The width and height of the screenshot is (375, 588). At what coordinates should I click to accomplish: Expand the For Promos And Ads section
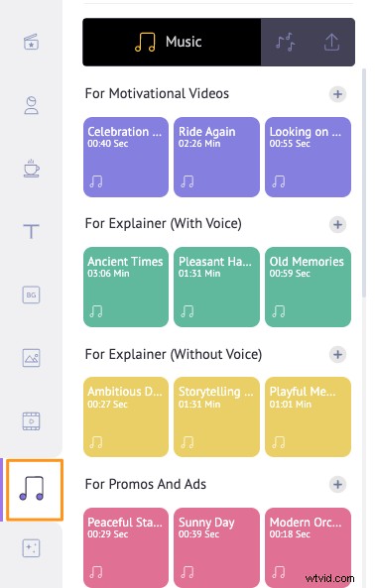[x=337, y=484]
